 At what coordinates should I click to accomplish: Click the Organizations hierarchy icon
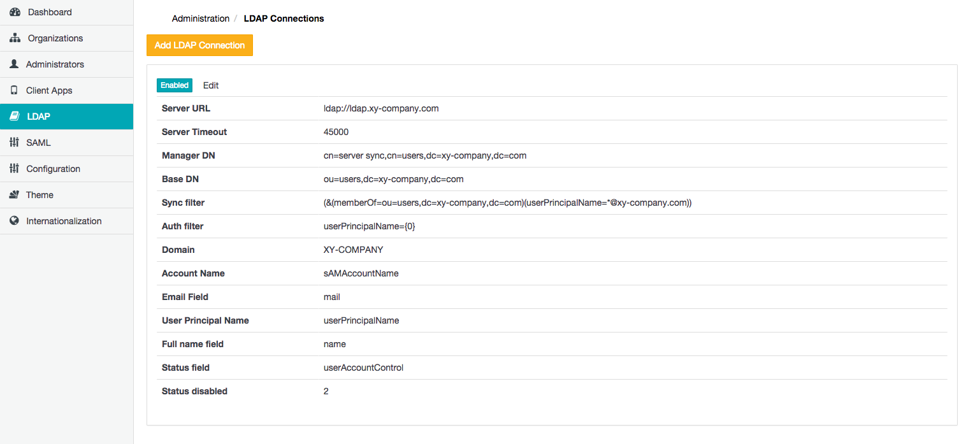coord(15,38)
